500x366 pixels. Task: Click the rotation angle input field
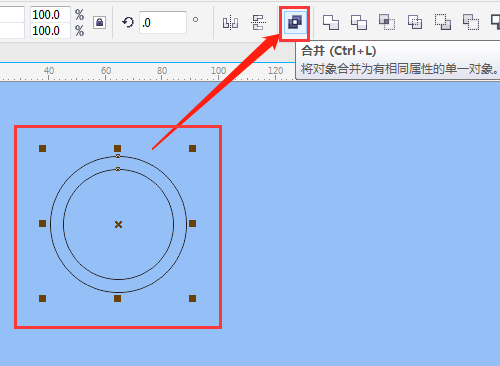coord(163,22)
